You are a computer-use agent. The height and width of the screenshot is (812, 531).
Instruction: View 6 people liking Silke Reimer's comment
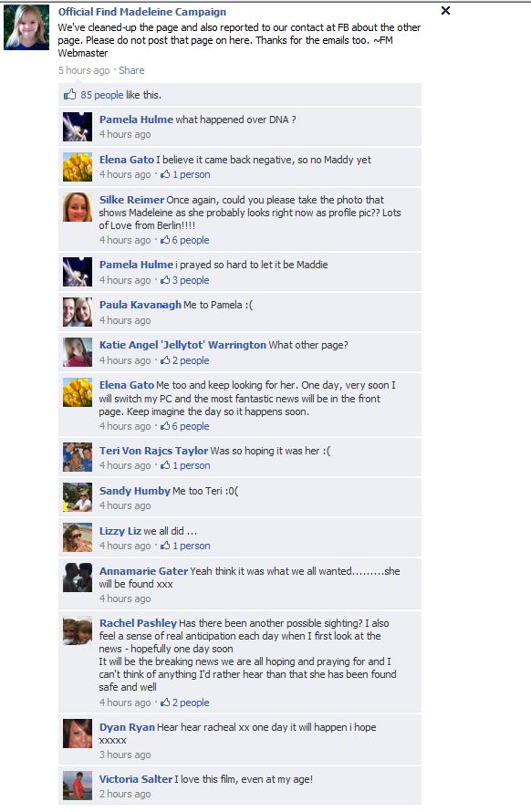tap(191, 240)
